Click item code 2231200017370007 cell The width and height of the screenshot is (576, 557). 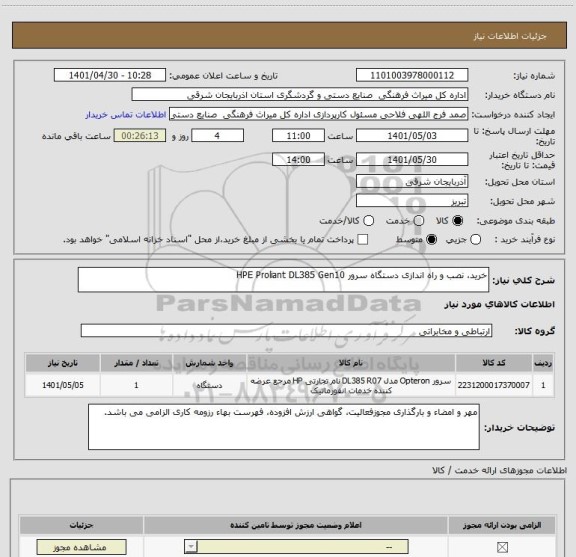point(494,385)
